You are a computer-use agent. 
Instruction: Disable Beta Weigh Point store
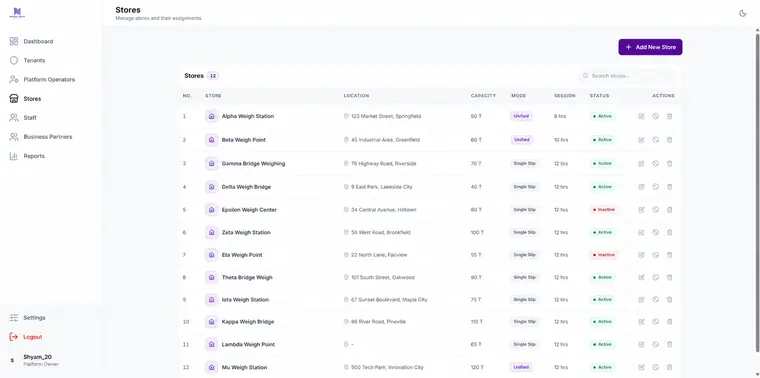coord(655,140)
